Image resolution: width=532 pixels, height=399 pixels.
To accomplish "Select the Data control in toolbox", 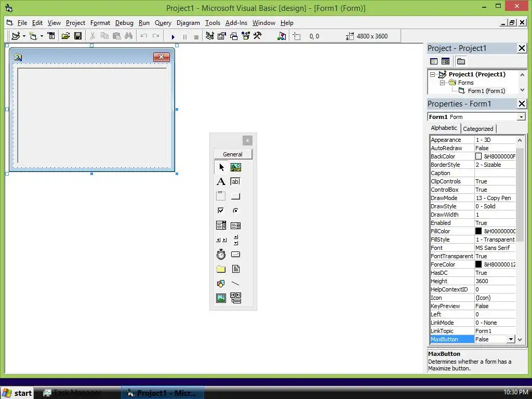I will click(235, 298).
